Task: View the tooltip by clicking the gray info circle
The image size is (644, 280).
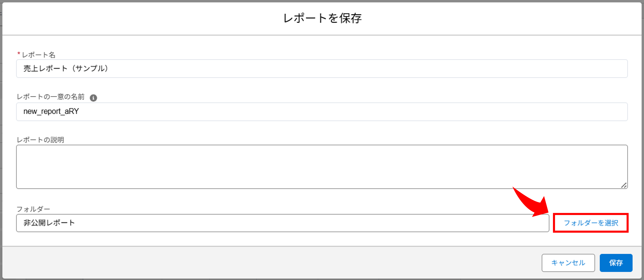Action: click(94, 98)
